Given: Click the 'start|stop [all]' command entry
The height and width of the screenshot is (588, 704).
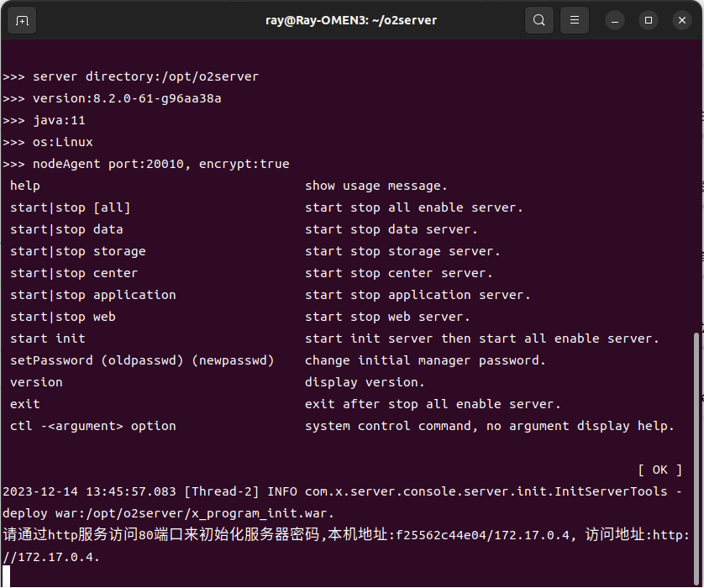Looking at the screenshot, I should (71, 207).
